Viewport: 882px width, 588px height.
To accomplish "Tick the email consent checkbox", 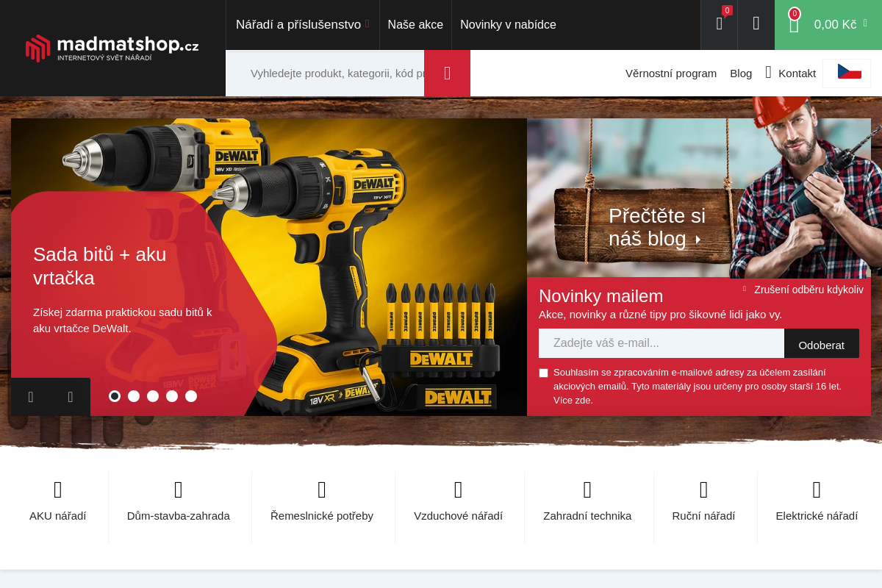I will (543, 373).
